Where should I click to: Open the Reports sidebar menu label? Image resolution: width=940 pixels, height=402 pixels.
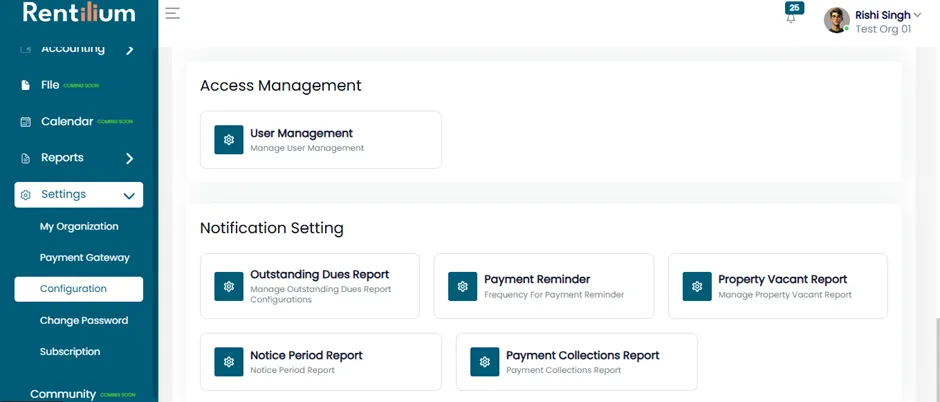pyautogui.click(x=62, y=158)
